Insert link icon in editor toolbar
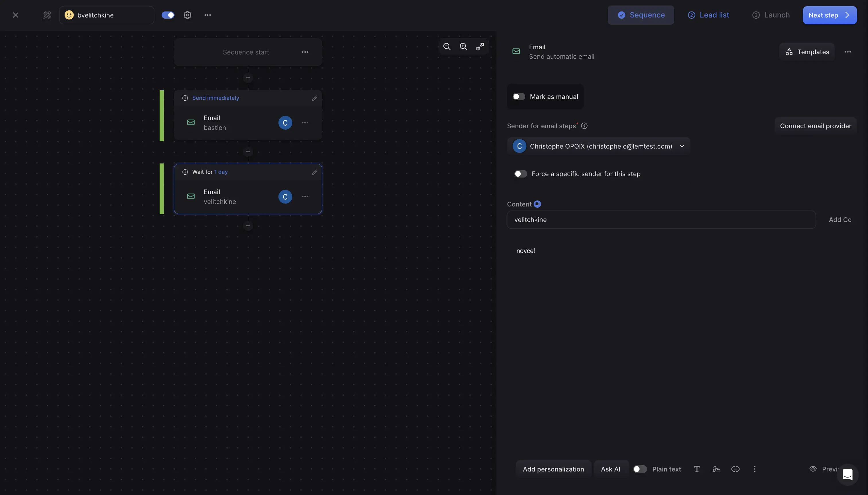The image size is (868, 495). pyautogui.click(x=735, y=469)
